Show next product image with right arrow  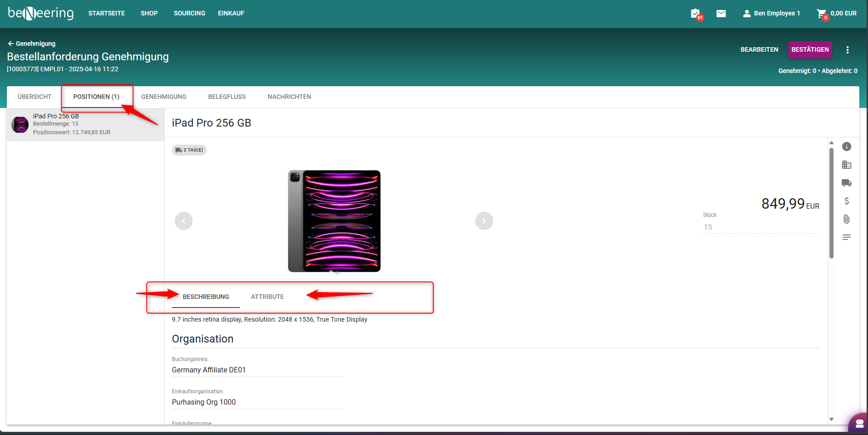tap(484, 221)
